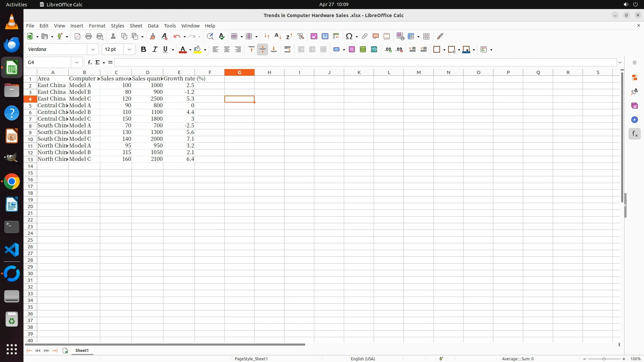
Task: Click the Format as Percent icon
Action: point(352,50)
